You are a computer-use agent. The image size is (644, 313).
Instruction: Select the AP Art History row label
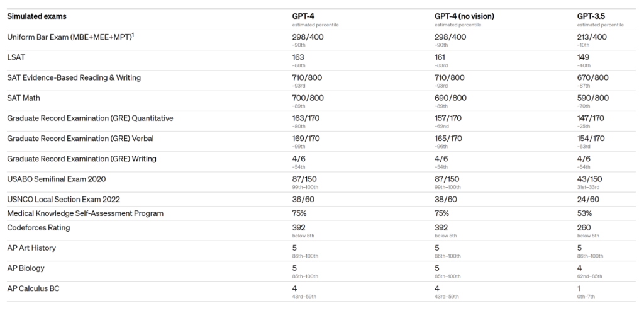coord(31,248)
